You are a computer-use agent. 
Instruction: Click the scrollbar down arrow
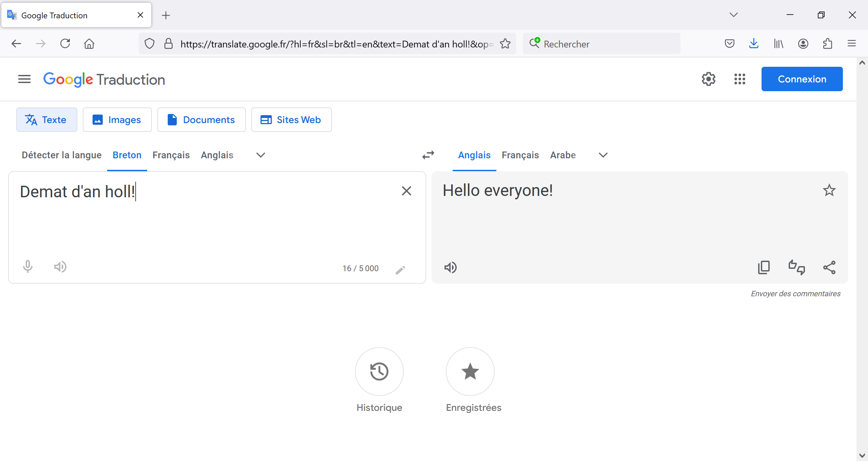pos(862,456)
